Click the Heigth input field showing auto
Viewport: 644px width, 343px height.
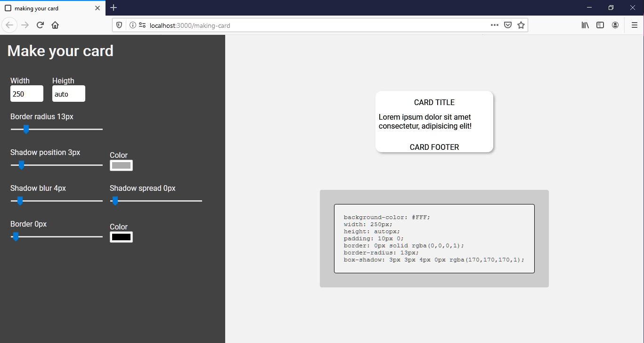point(69,94)
